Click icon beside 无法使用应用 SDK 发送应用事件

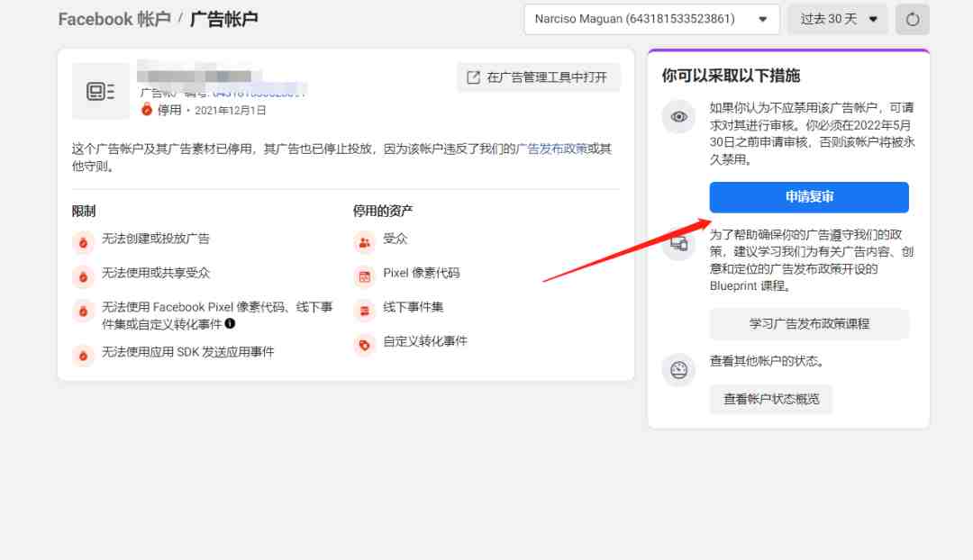coord(83,356)
